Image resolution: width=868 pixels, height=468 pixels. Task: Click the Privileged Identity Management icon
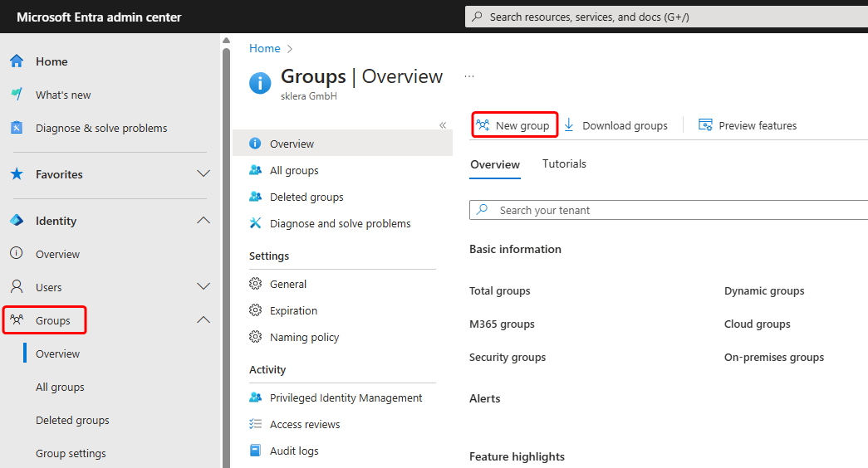(x=255, y=397)
